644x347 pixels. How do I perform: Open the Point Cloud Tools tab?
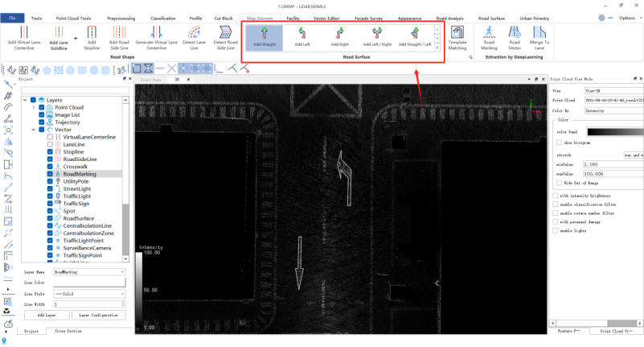[73, 19]
